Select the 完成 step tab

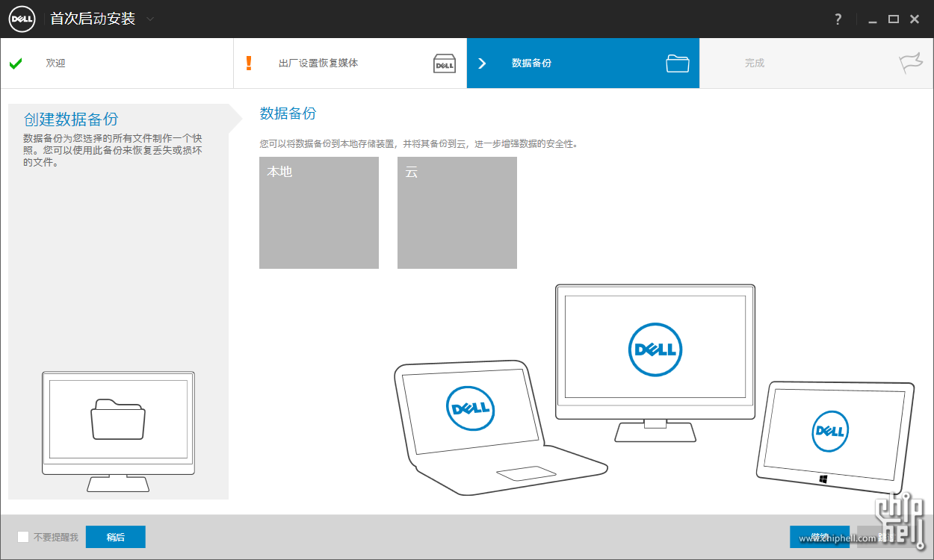(816, 63)
